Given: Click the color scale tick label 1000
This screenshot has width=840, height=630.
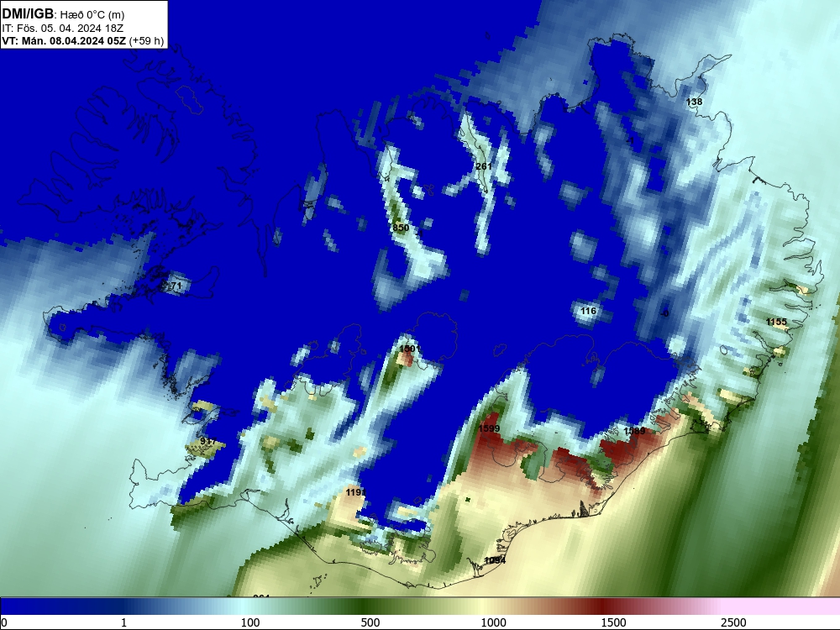Looking at the screenshot, I should pyautogui.click(x=493, y=622).
